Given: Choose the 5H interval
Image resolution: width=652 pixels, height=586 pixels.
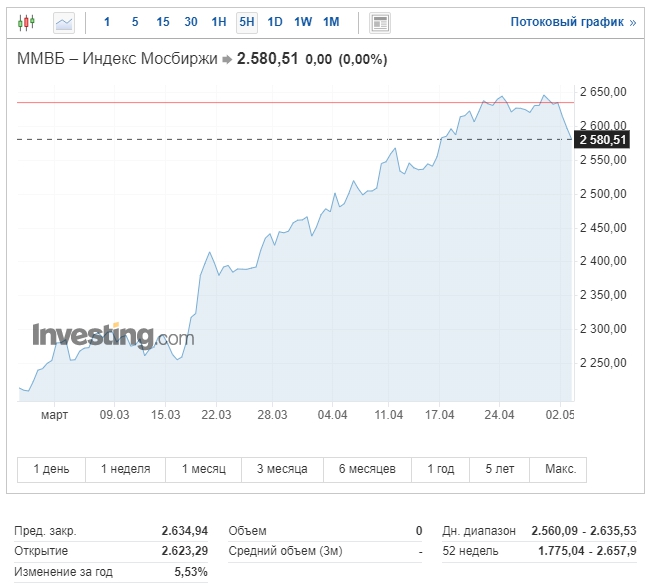Looking at the screenshot, I should pos(247,22).
